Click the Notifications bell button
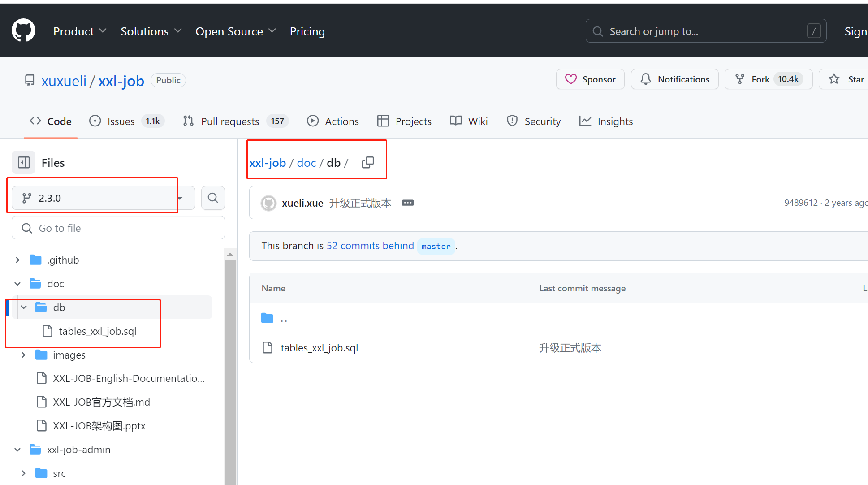 (674, 79)
